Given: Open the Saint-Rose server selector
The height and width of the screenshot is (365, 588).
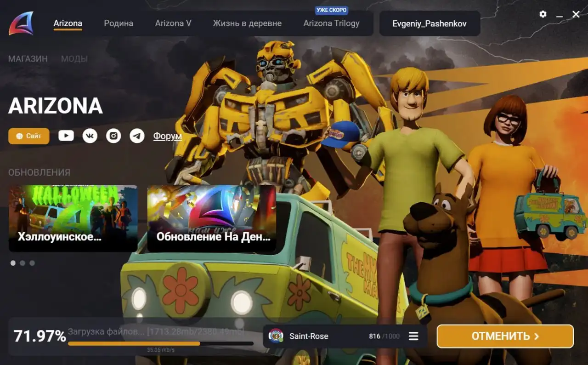Looking at the screenshot, I should coord(345,336).
